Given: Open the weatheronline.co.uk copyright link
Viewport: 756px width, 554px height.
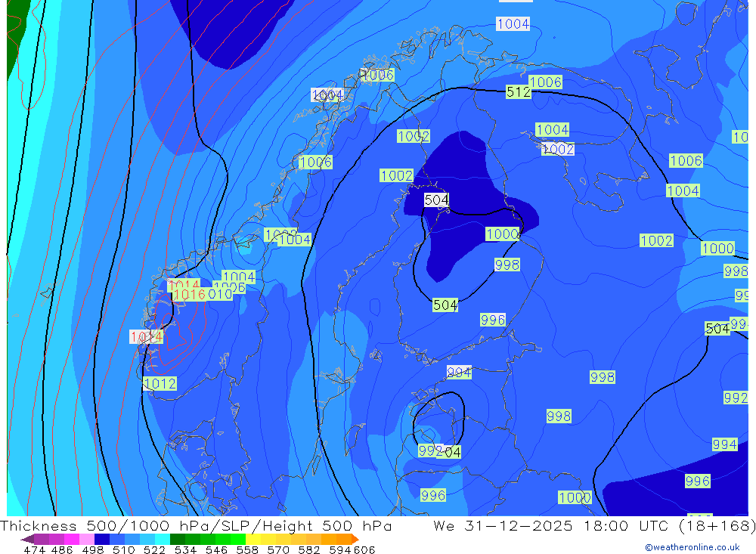Looking at the screenshot, I should click(692, 547).
